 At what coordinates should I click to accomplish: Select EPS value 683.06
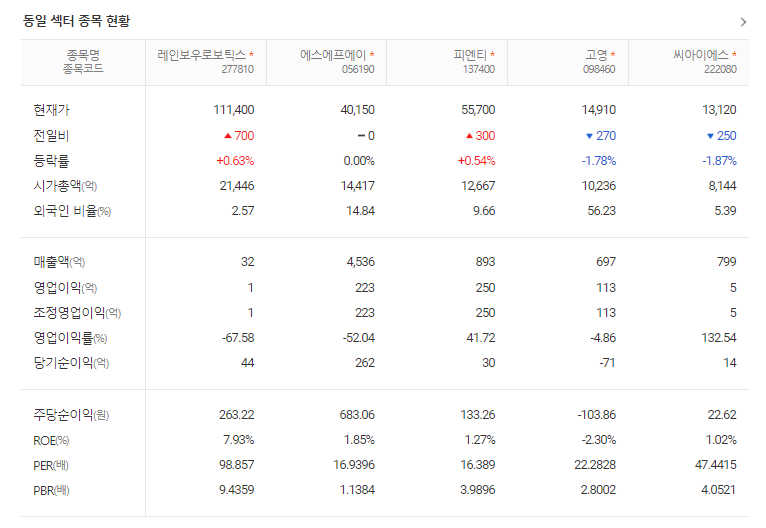(357, 415)
